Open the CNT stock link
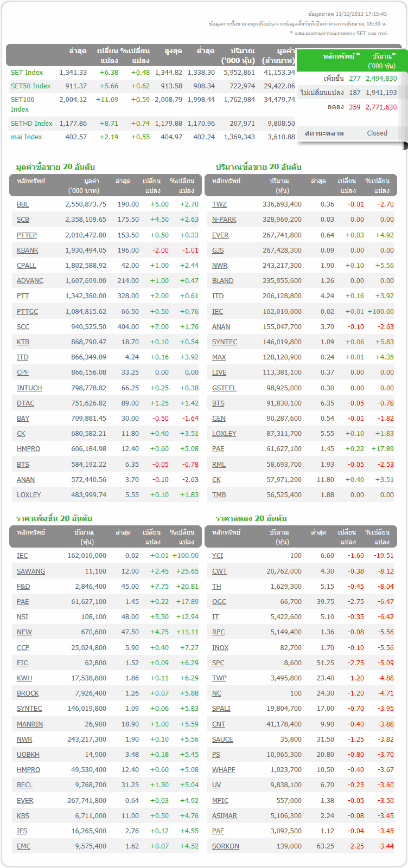 [x=219, y=724]
